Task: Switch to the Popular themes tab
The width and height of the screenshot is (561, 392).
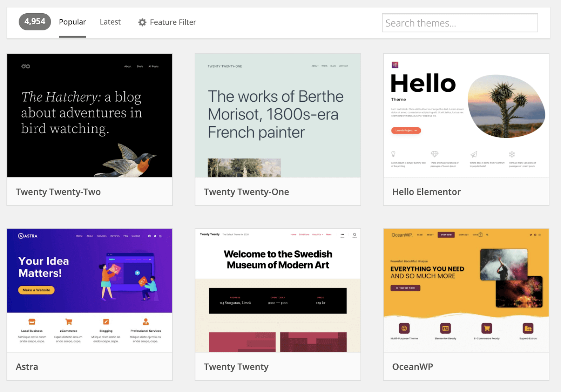Action: [72, 22]
